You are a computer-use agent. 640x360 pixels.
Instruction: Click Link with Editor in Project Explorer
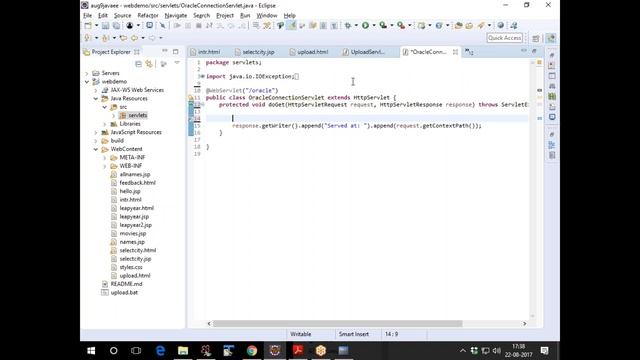pos(149,64)
